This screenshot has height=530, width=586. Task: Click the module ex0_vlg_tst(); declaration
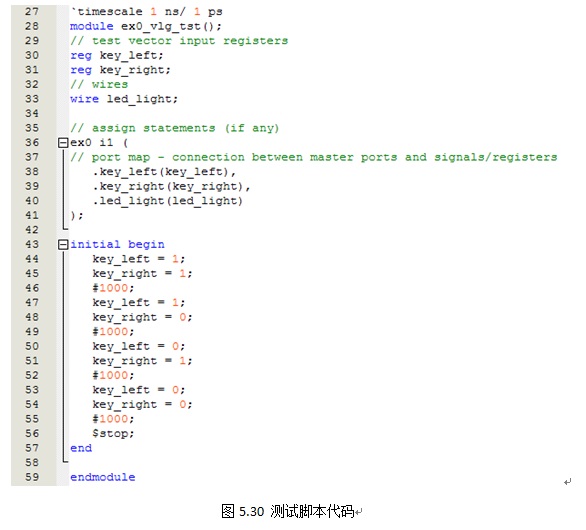[x=146, y=27]
